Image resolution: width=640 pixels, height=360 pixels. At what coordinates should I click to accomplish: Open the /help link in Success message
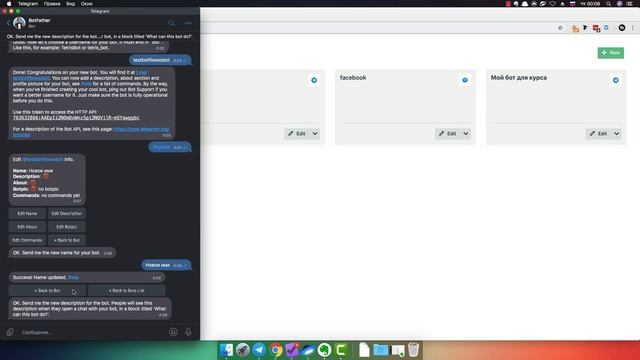[x=73, y=278]
